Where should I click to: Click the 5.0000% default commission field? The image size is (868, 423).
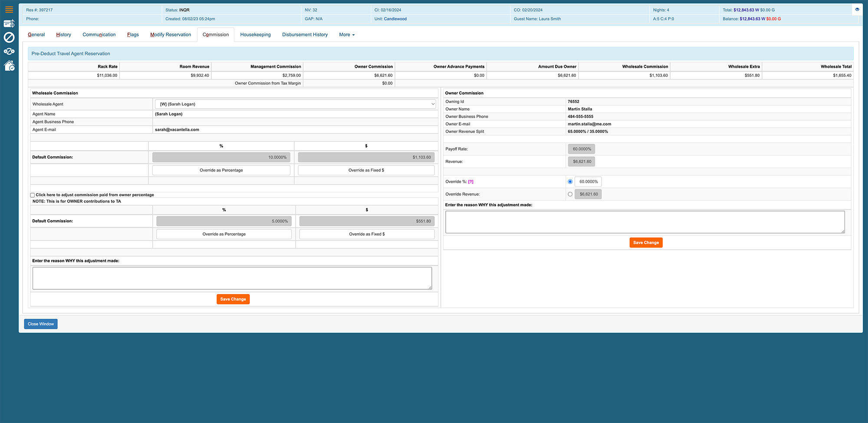point(224,221)
